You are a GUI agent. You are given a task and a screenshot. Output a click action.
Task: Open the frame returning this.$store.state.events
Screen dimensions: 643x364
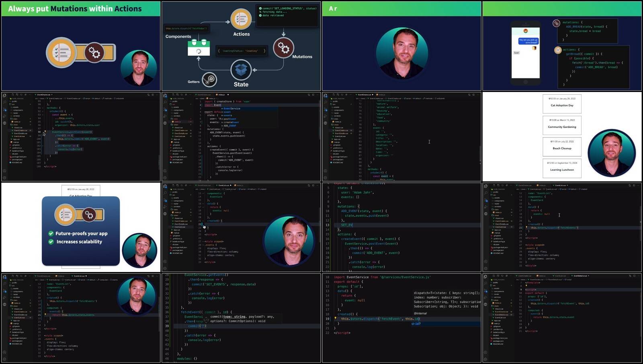pyautogui.click(x=81, y=318)
